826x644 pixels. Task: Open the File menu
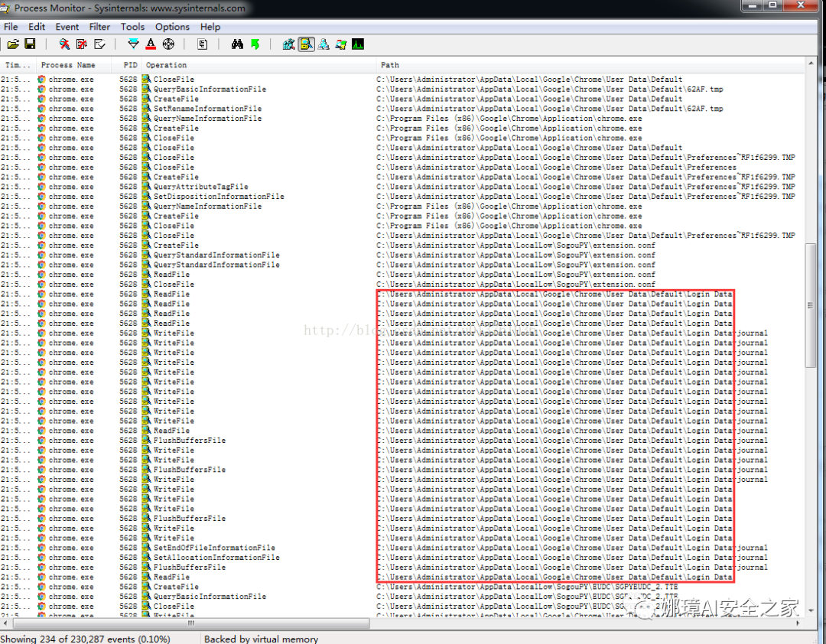pyautogui.click(x=11, y=27)
